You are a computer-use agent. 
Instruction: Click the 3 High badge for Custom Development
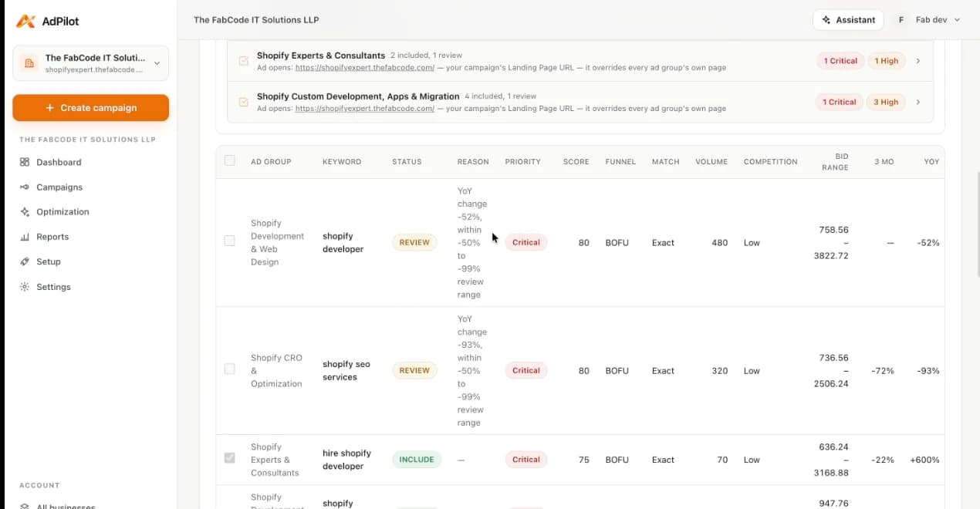[887, 102]
